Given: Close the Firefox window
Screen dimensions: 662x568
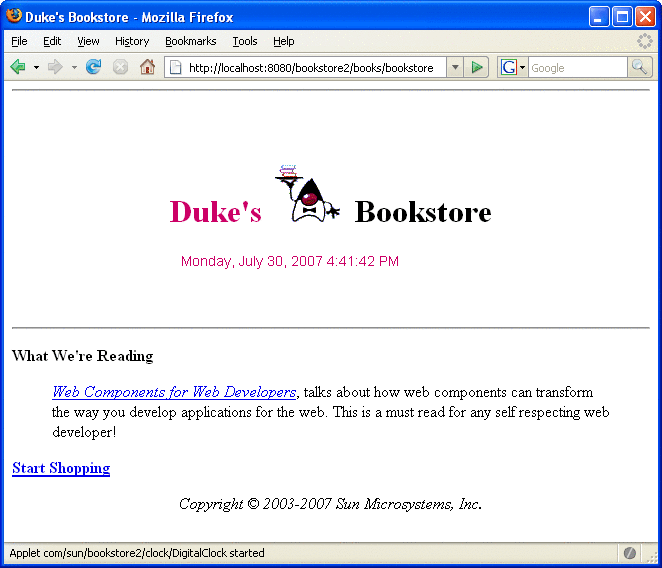Looking at the screenshot, I should [646, 17].
